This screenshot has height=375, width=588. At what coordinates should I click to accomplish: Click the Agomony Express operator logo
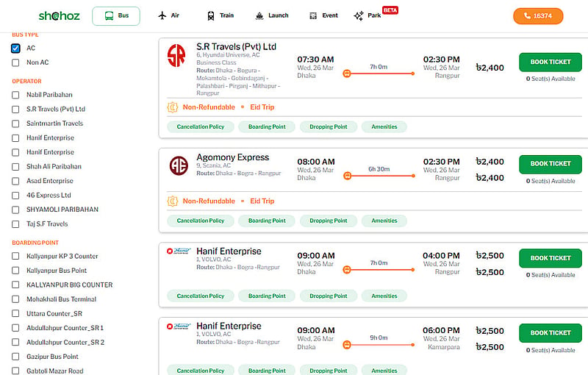click(x=179, y=165)
